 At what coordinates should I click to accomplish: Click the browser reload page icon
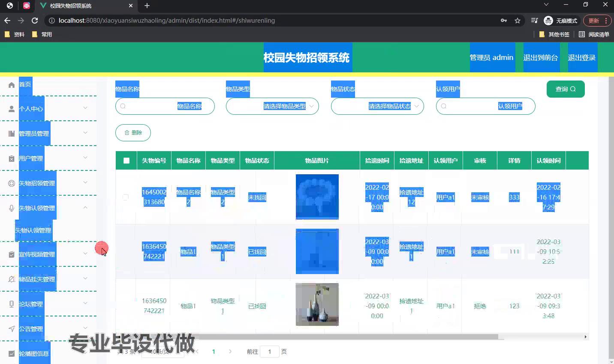tap(35, 21)
